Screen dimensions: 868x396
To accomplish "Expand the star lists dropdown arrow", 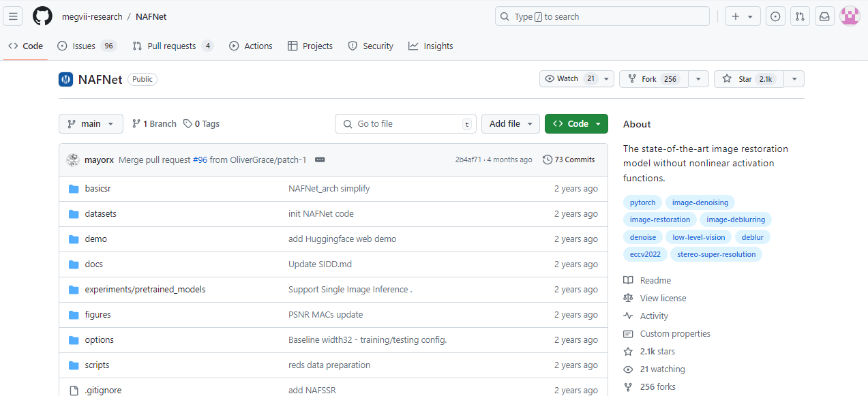I will (794, 79).
